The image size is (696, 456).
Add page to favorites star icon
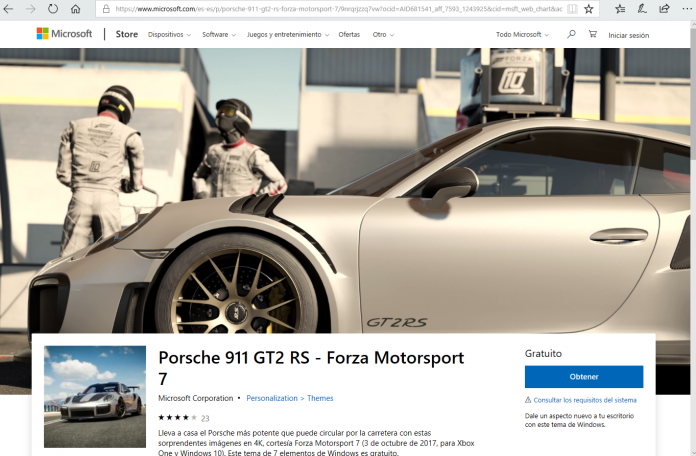coord(588,9)
